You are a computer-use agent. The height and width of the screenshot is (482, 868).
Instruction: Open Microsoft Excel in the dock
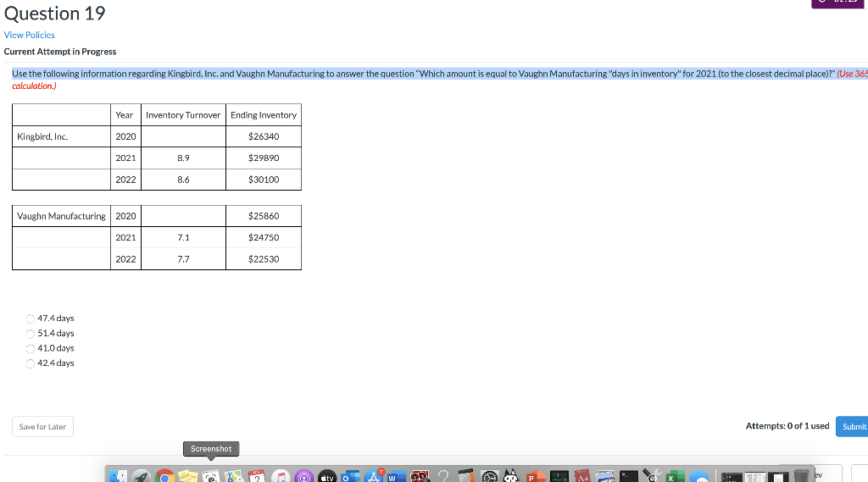pyautogui.click(x=676, y=476)
